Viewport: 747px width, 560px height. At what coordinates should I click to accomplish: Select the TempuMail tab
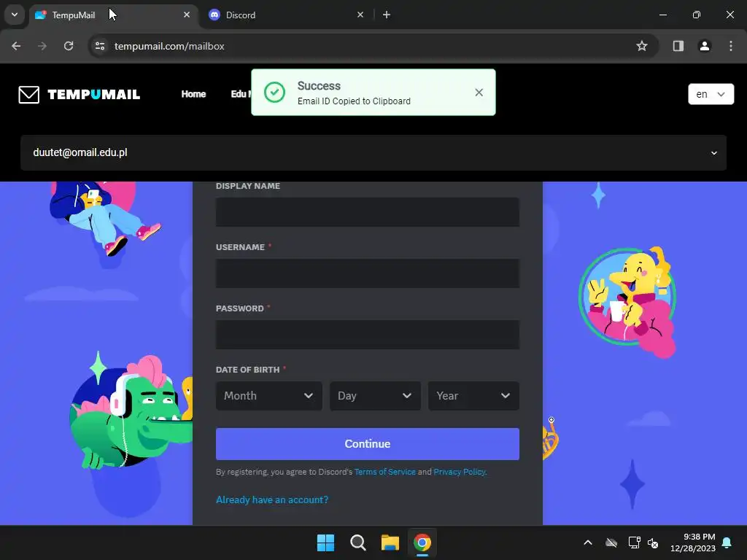point(114,15)
